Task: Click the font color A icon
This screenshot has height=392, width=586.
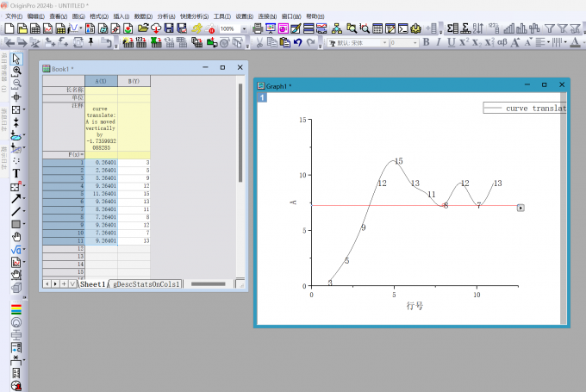Action: coord(576,42)
